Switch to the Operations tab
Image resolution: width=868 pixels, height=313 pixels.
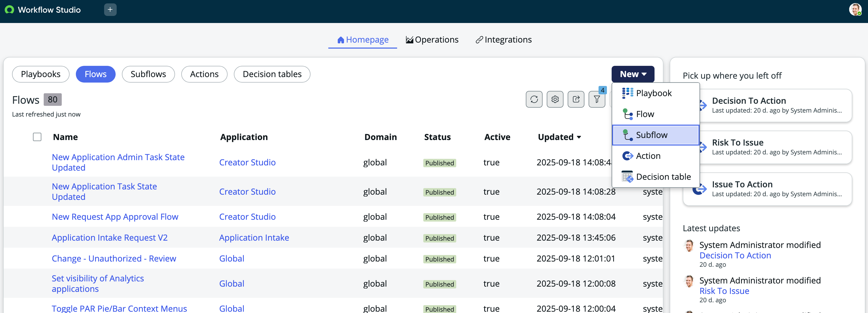(x=432, y=40)
